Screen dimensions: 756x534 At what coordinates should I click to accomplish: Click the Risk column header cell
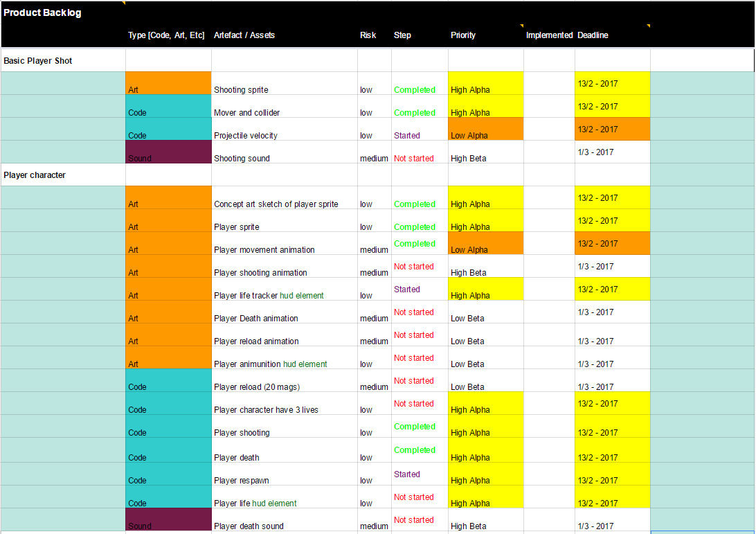[374, 35]
